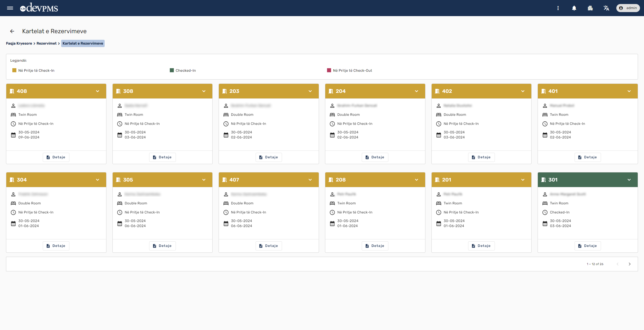Click Detaje button for room 203
This screenshot has width=644, height=330.
click(x=269, y=157)
